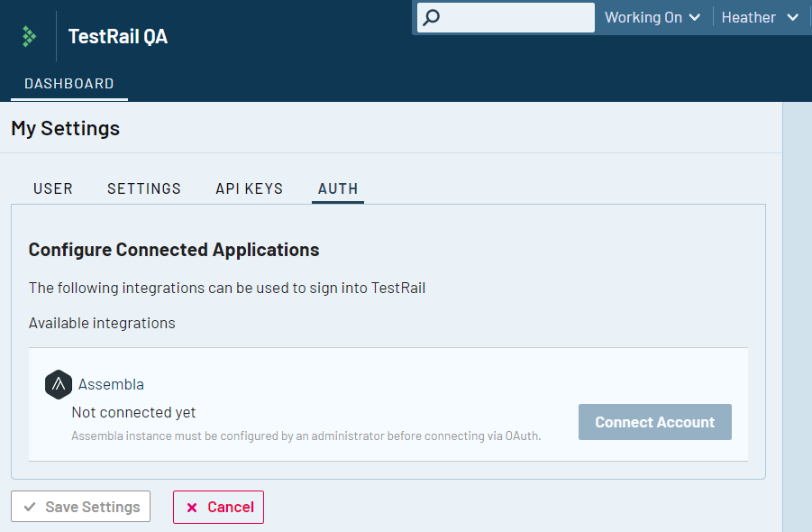Click the checkmark icon on Save Settings
This screenshot has width=812, height=532.
[x=30, y=507]
